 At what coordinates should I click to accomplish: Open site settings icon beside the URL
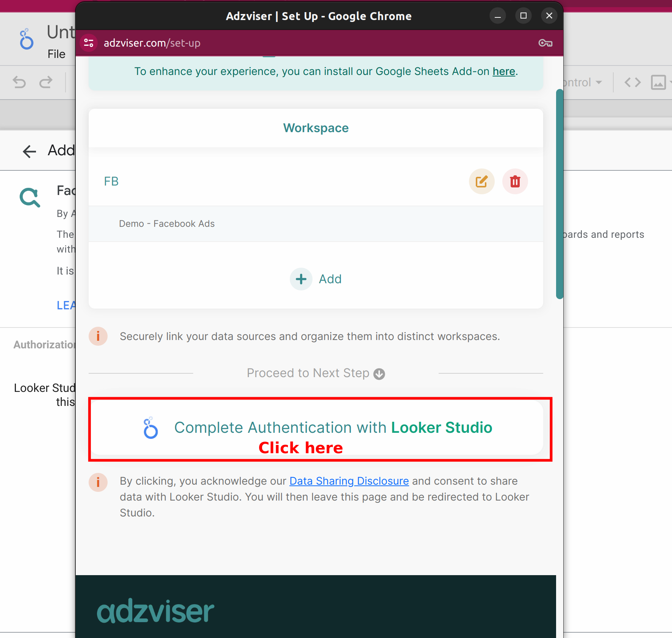(89, 43)
